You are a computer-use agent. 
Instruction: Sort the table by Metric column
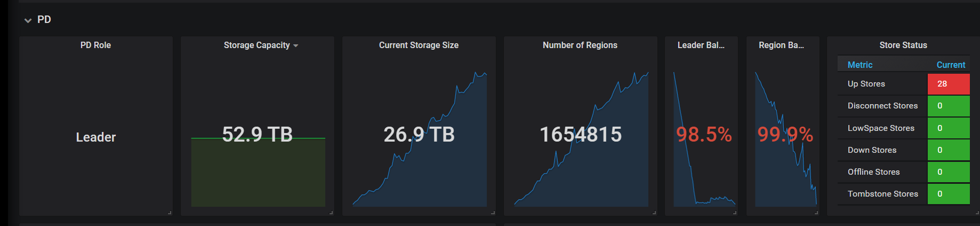tap(860, 65)
